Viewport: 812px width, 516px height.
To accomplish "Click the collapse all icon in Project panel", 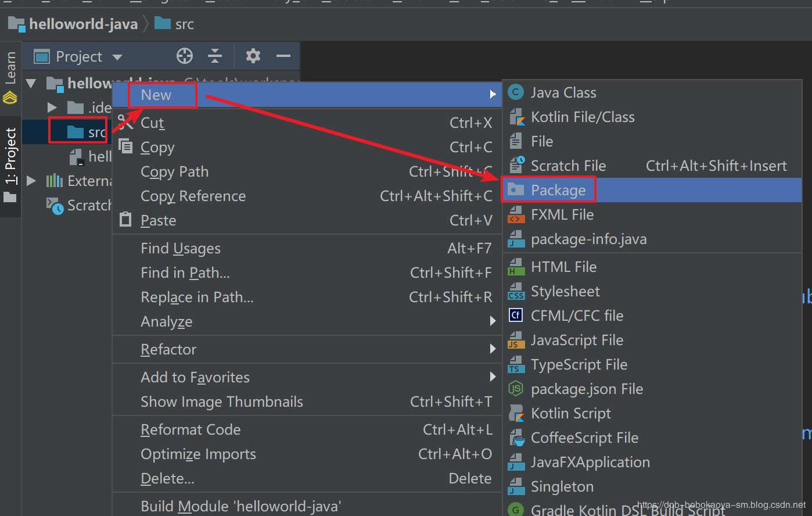I will point(215,56).
